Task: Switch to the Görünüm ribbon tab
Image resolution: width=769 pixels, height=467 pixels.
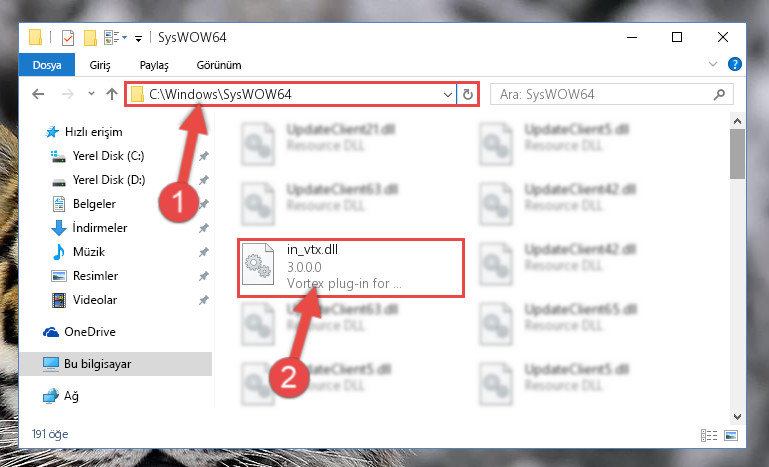Action: tap(219, 65)
